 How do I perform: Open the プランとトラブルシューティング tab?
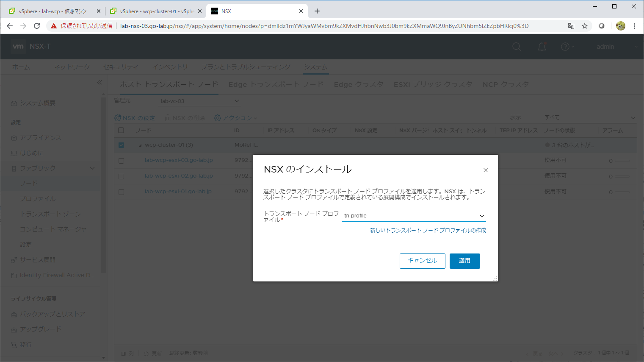tap(246, 67)
